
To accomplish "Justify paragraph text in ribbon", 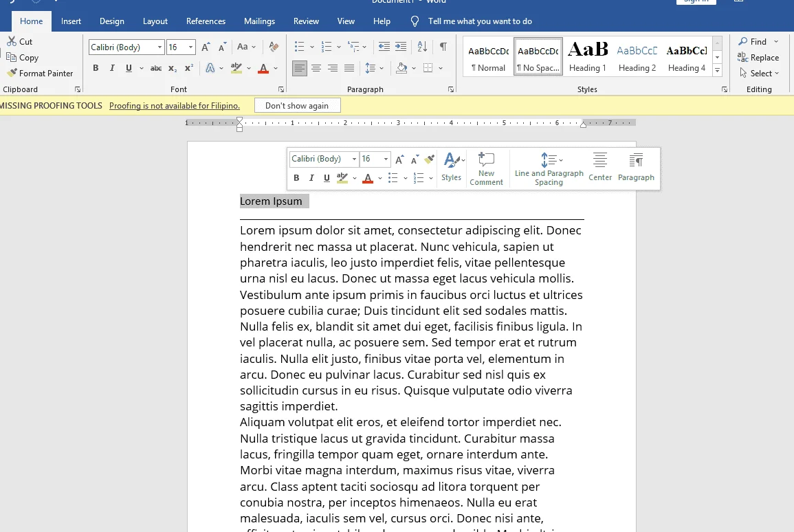I will point(349,68).
